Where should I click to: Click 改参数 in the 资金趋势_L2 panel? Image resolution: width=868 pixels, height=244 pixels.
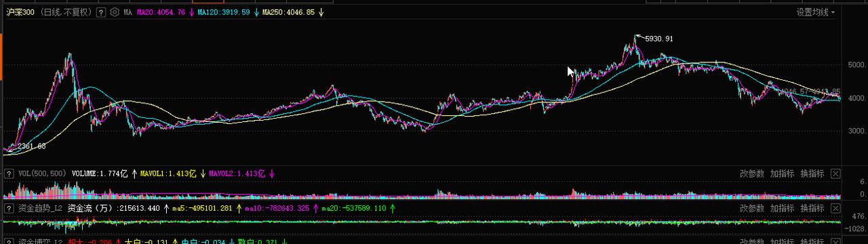point(751,208)
